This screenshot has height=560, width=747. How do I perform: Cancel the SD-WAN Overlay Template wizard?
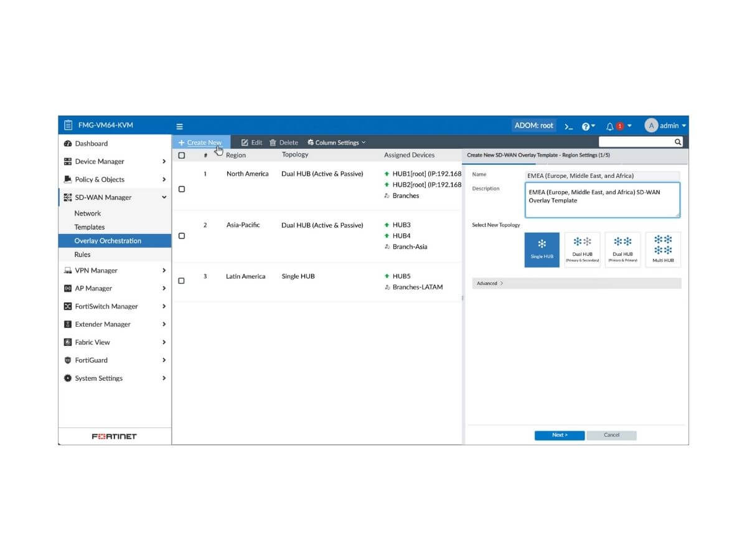coord(611,435)
